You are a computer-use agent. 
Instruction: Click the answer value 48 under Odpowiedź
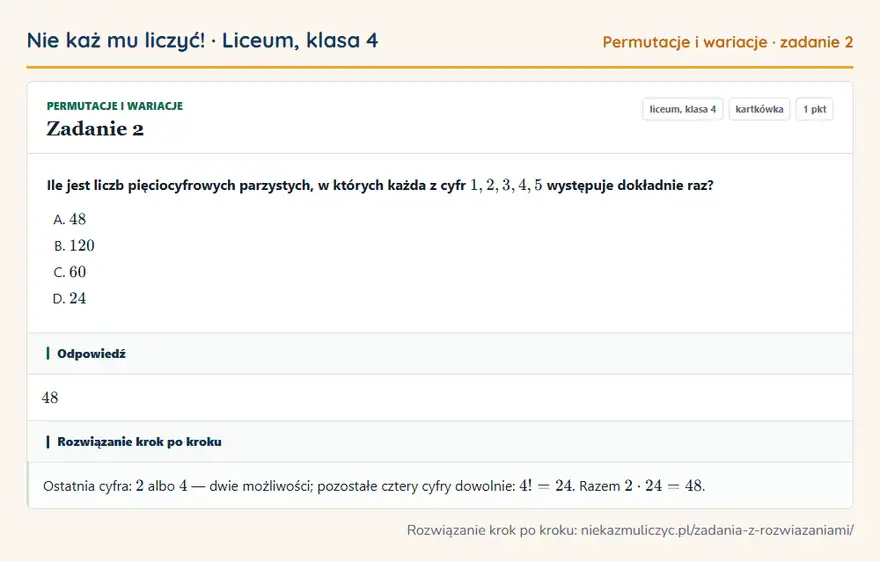click(50, 397)
